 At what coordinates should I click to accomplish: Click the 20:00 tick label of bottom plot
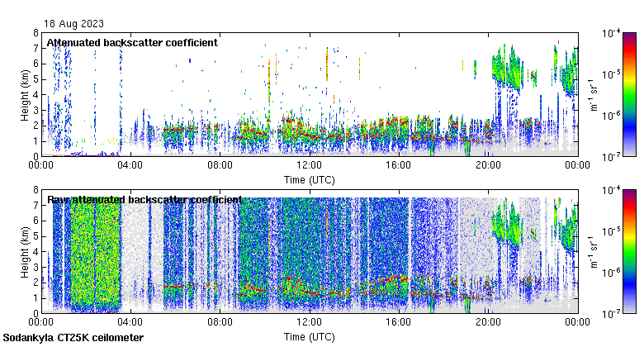pos(488,322)
